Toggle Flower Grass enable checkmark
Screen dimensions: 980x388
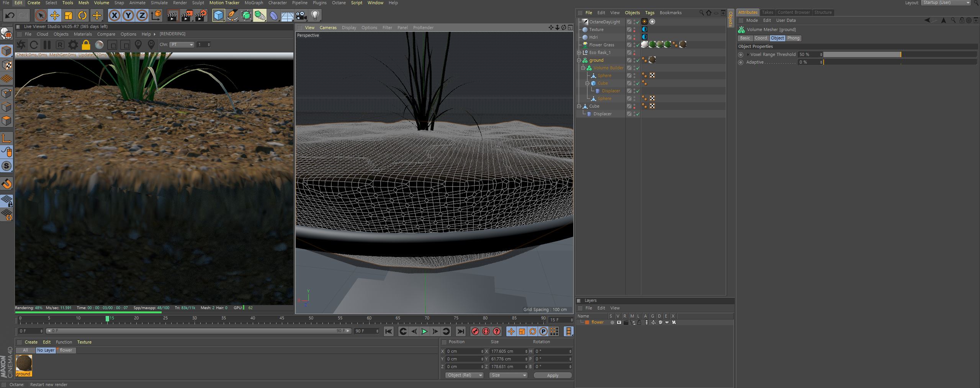pos(638,45)
